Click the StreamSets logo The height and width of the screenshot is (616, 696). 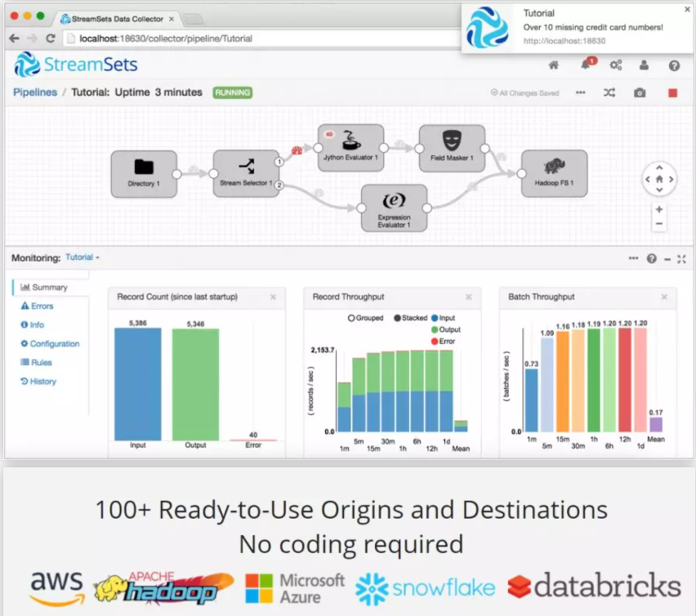tap(76, 65)
